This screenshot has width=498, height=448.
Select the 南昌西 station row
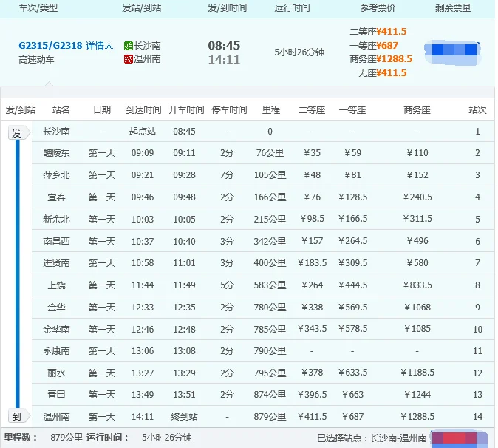tap(263, 241)
